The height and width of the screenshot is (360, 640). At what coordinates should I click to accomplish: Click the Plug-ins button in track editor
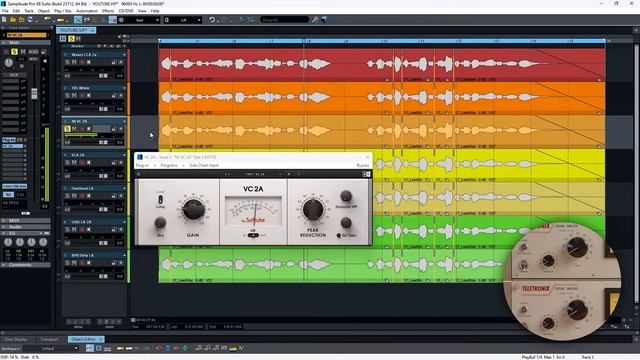(9, 140)
